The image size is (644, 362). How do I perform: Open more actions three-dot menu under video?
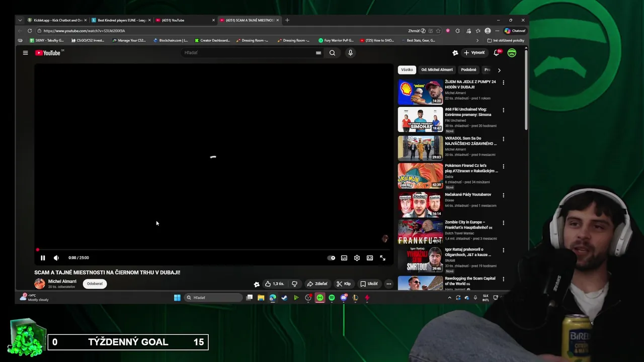click(388, 284)
